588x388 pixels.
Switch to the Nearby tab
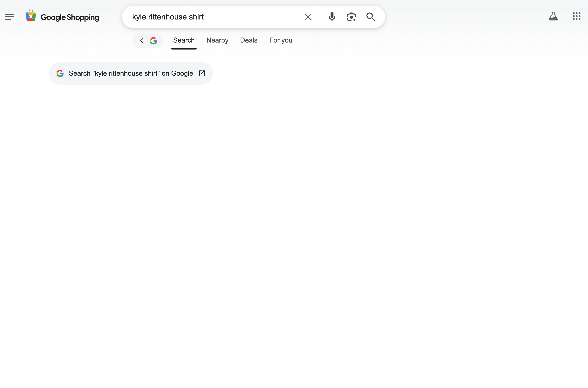click(x=217, y=40)
